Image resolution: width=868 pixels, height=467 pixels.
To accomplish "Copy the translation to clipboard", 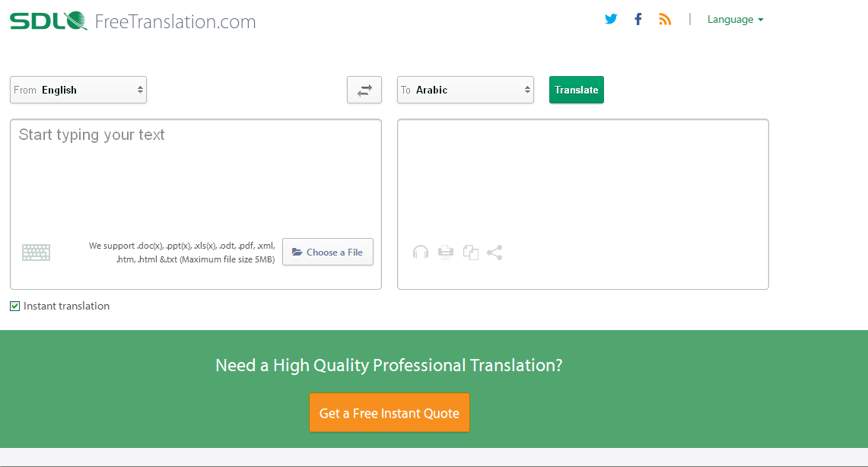I will pos(471,253).
